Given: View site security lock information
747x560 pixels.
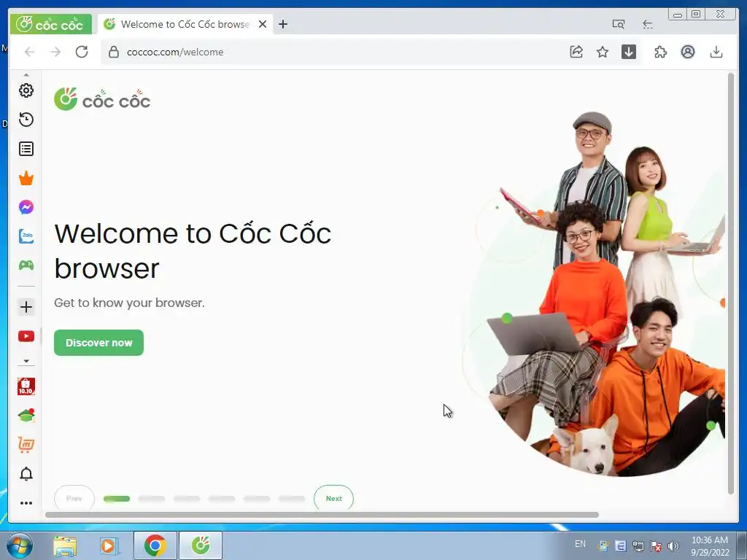Looking at the screenshot, I should click(x=113, y=52).
